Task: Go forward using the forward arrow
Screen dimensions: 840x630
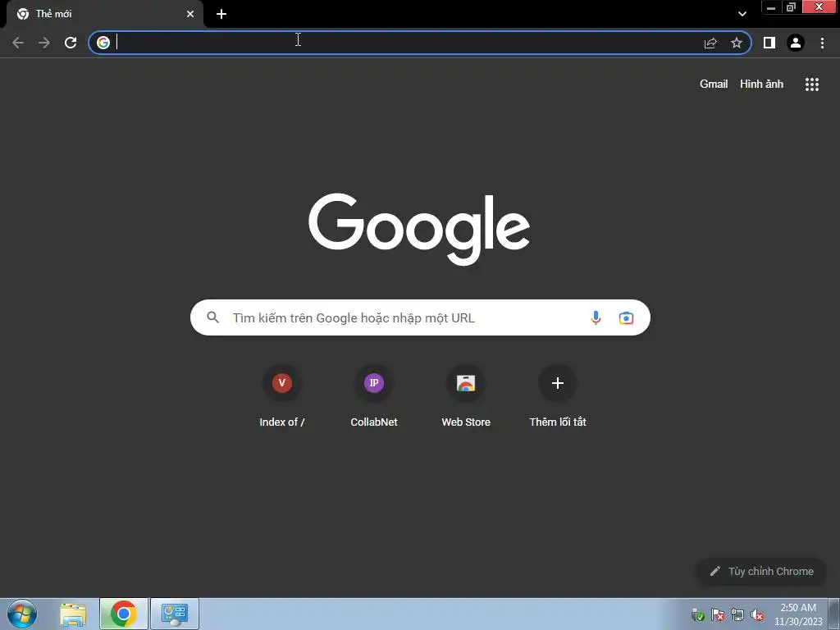Action: [x=44, y=43]
